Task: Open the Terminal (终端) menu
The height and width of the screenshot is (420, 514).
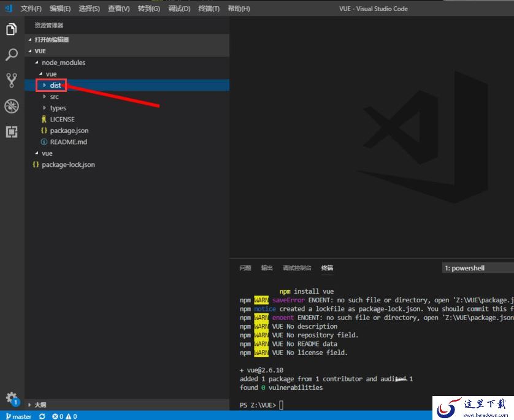Action: (x=209, y=9)
